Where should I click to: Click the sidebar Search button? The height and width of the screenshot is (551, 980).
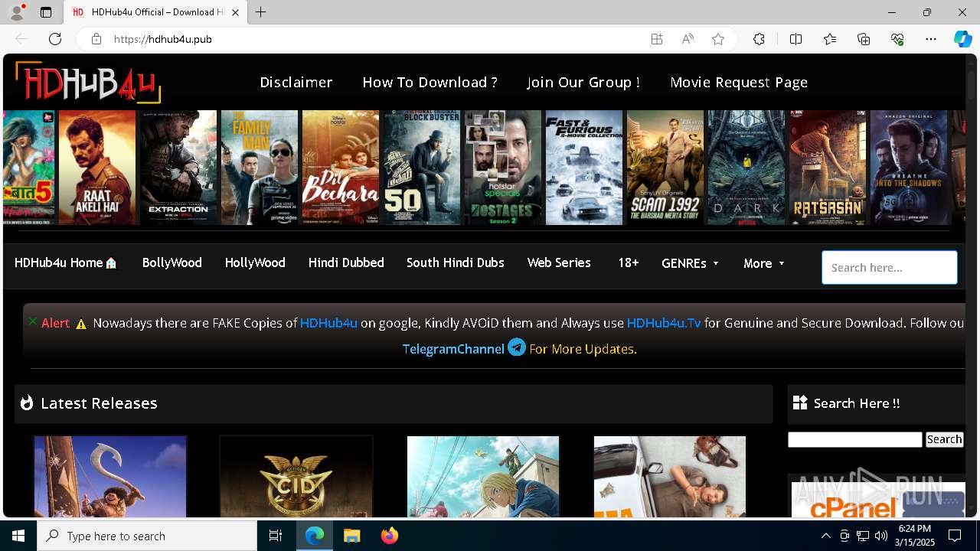(x=944, y=439)
